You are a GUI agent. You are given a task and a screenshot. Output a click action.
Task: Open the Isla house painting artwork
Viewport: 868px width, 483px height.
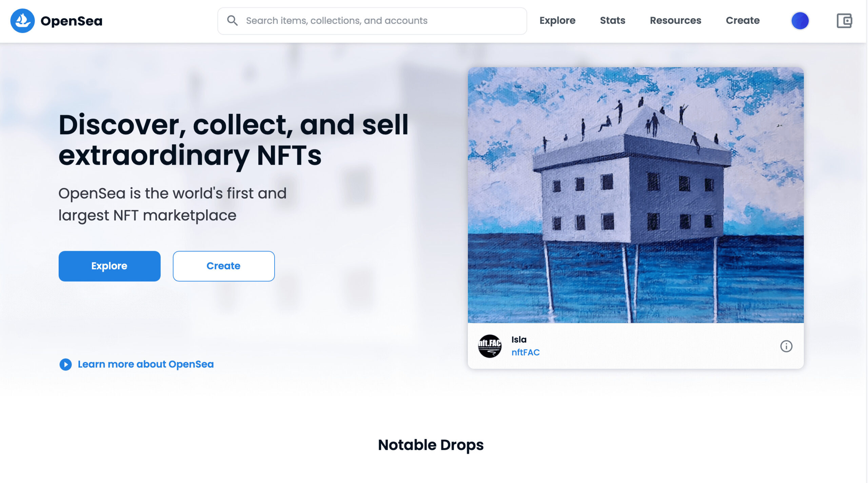click(x=635, y=195)
